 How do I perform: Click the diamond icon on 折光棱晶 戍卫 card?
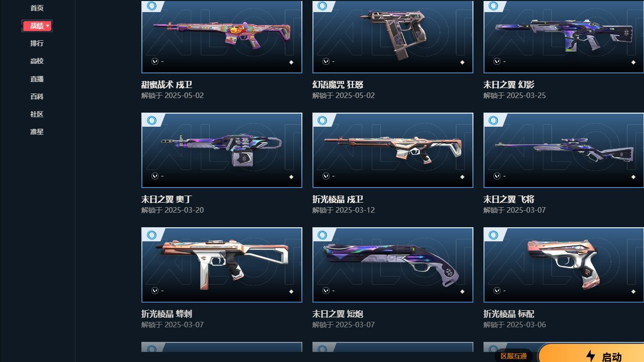pos(462,177)
